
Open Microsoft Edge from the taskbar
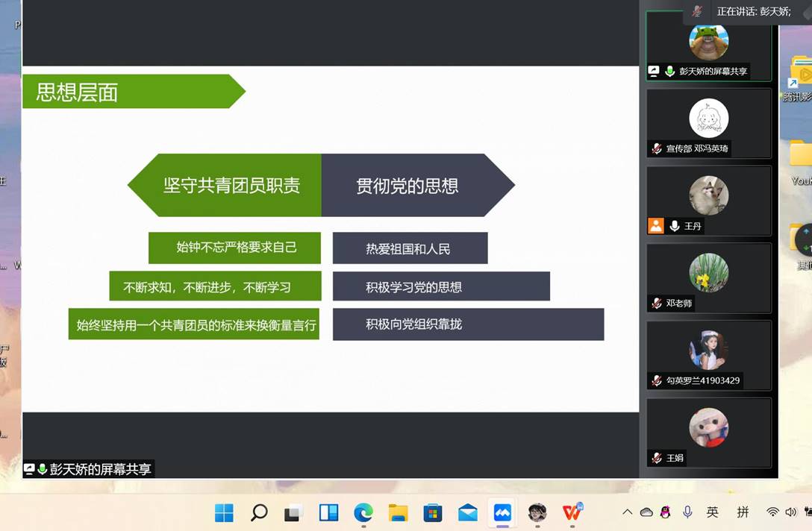(363, 512)
